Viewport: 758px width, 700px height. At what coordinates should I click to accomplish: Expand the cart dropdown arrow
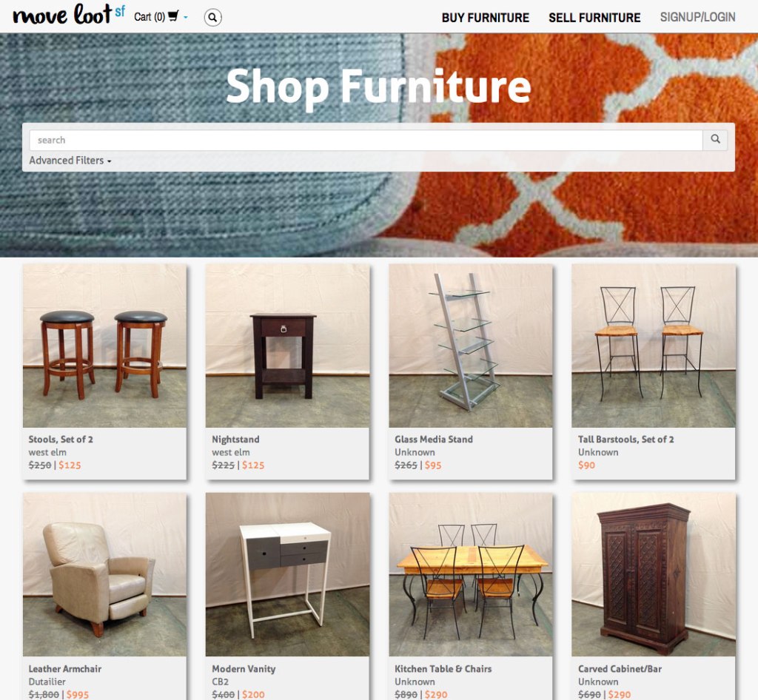tap(186, 18)
